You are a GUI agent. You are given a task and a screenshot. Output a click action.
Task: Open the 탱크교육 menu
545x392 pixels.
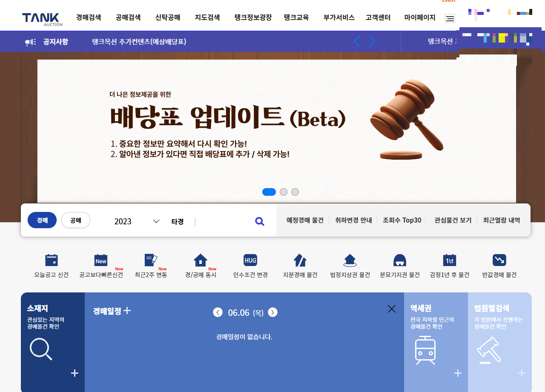(x=296, y=17)
